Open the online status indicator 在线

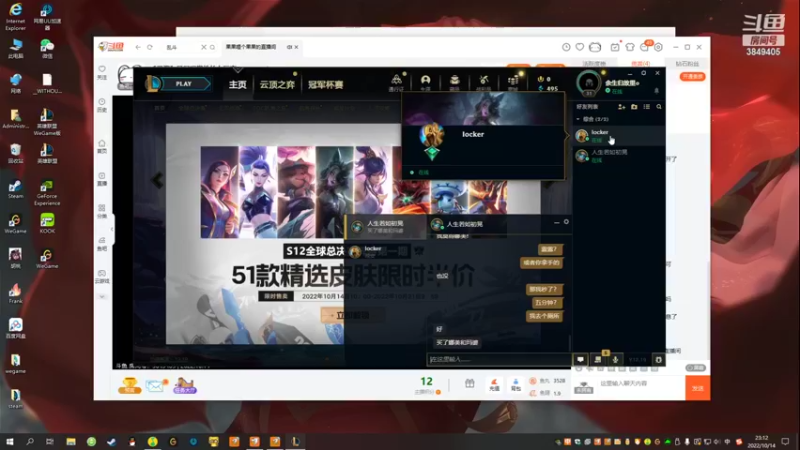(614, 91)
